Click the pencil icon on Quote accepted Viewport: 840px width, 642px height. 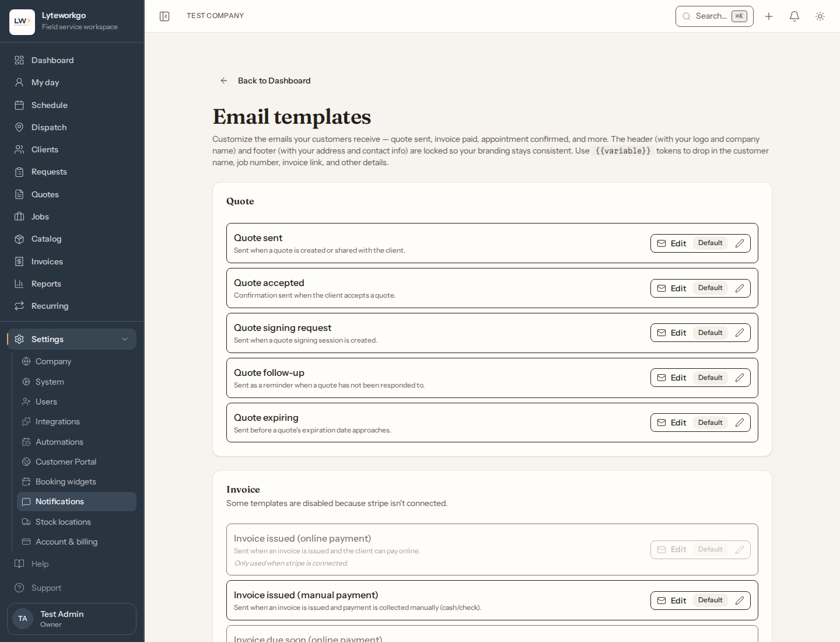[740, 288]
